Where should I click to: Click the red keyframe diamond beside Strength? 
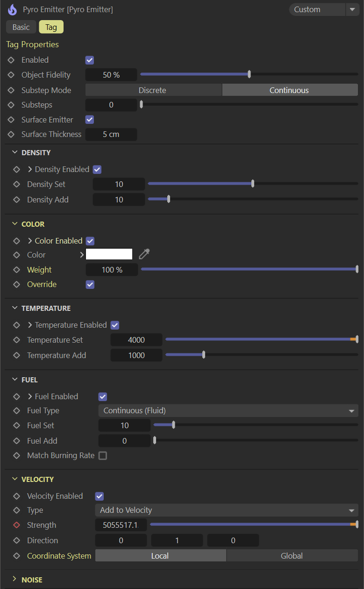[x=17, y=525]
